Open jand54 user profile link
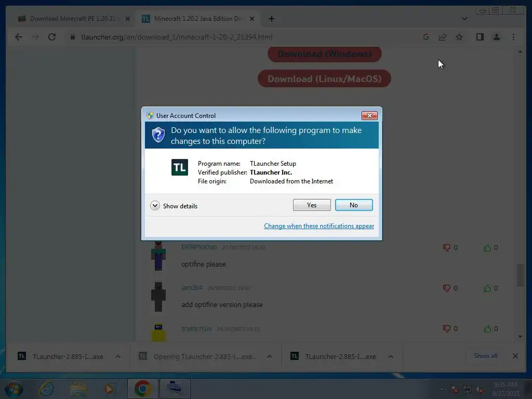The width and height of the screenshot is (532, 399). point(192,288)
